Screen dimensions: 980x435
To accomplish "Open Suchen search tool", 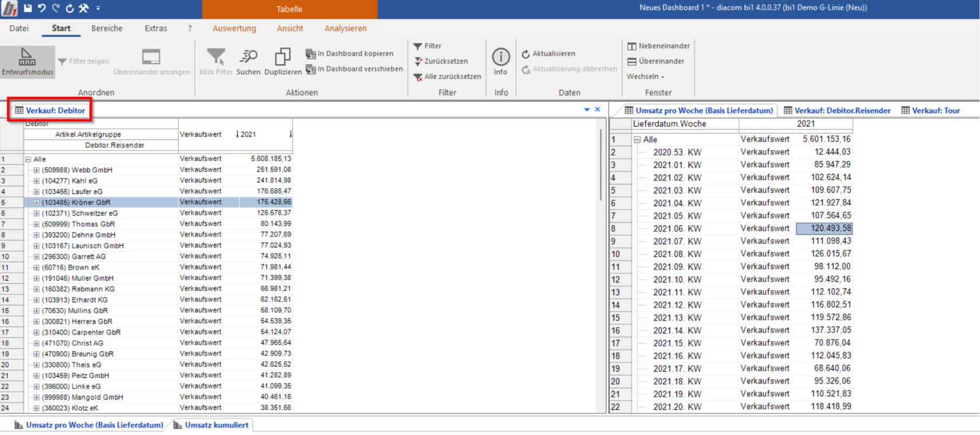I will (249, 62).
